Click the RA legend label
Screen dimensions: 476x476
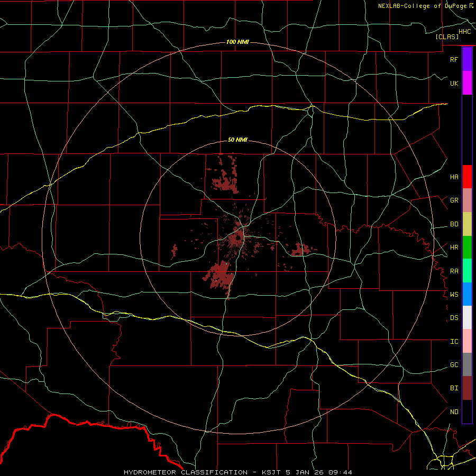454,271
